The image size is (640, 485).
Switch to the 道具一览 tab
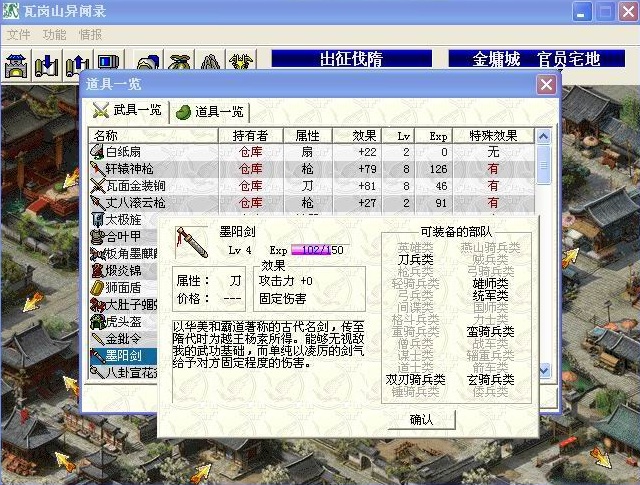209,111
